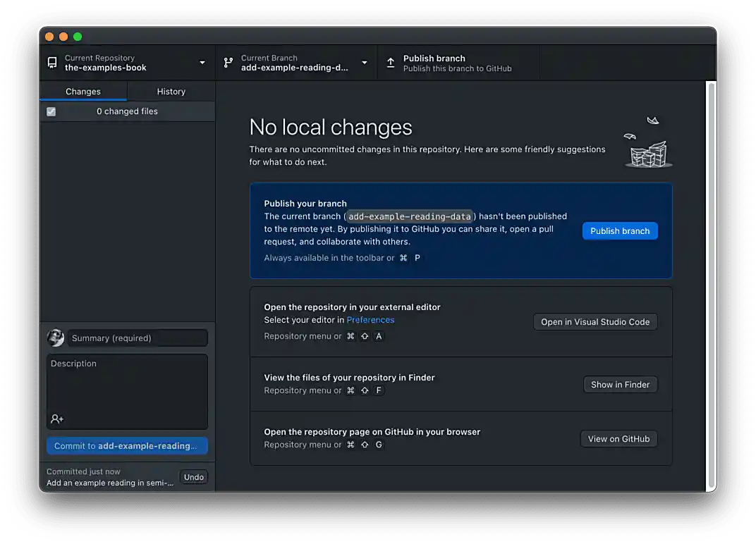
Task: Click the green maximize window button
Action: point(78,37)
